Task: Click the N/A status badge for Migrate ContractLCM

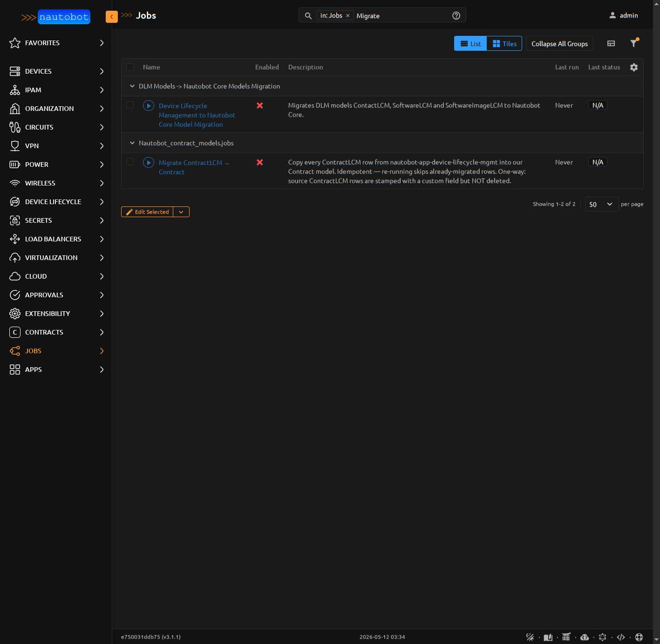Action: coord(598,162)
